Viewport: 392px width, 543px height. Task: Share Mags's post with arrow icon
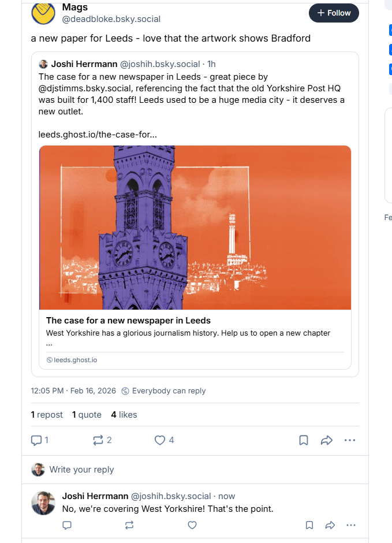point(327,440)
